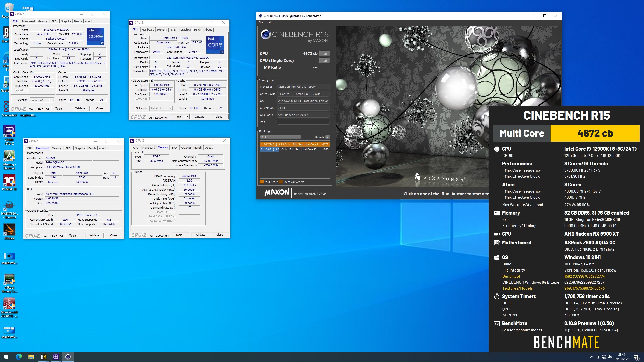
Task: Click the Windows Start button
Action: coord(6,357)
